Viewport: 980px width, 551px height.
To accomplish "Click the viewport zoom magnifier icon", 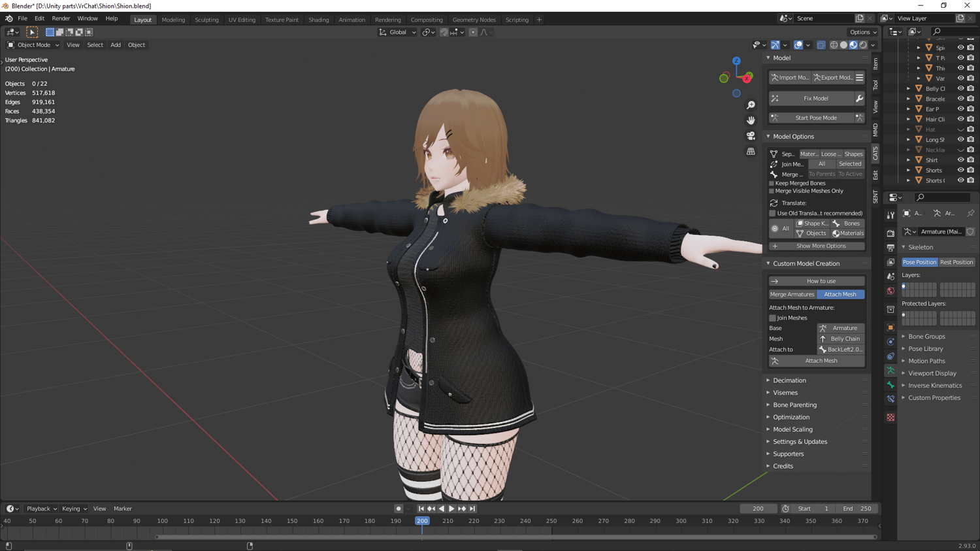I will (751, 105).
